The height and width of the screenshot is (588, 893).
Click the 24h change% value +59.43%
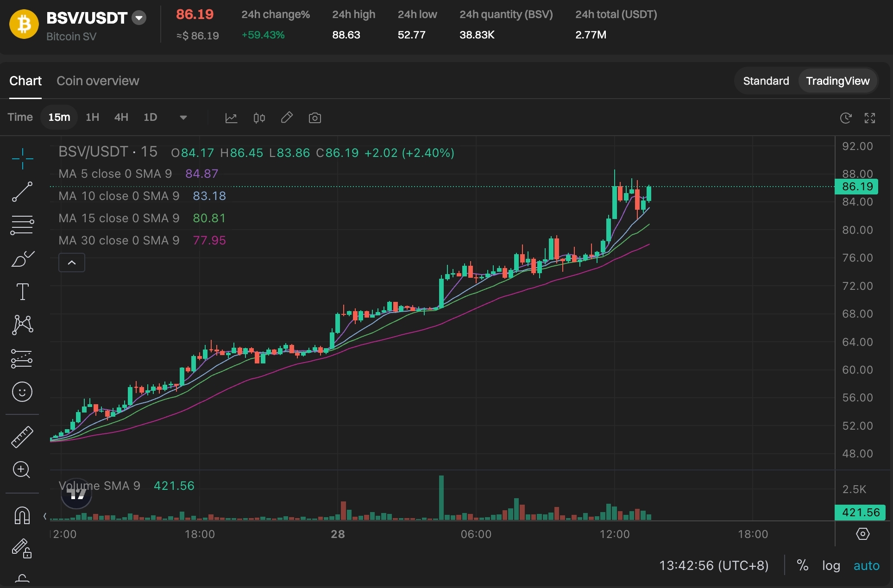pyautogui.click(x=263, y=35)
